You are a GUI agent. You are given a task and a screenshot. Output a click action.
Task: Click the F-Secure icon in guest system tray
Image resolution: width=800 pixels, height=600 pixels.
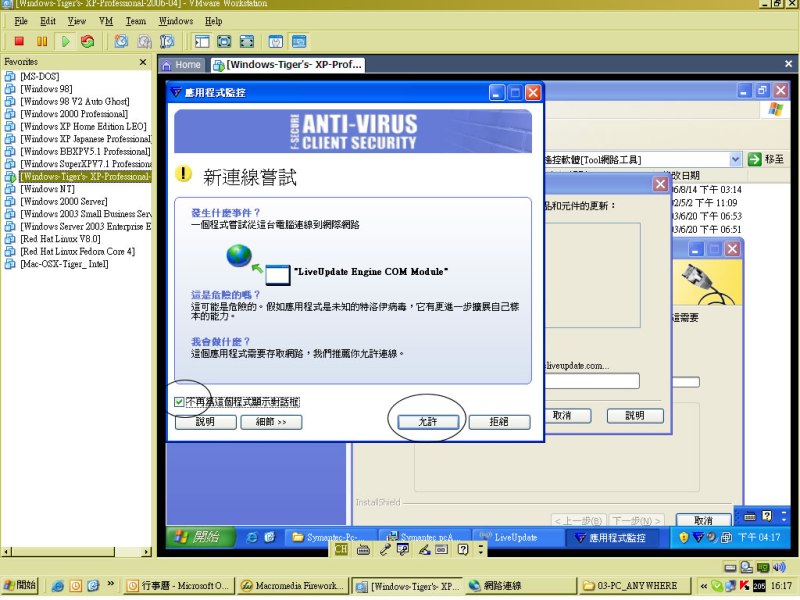pyautogui.click(x=697, y=537)
